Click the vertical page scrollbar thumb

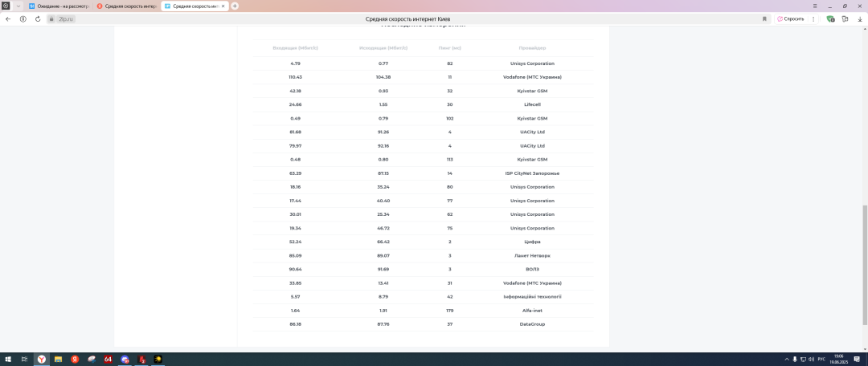click(865, 266)
